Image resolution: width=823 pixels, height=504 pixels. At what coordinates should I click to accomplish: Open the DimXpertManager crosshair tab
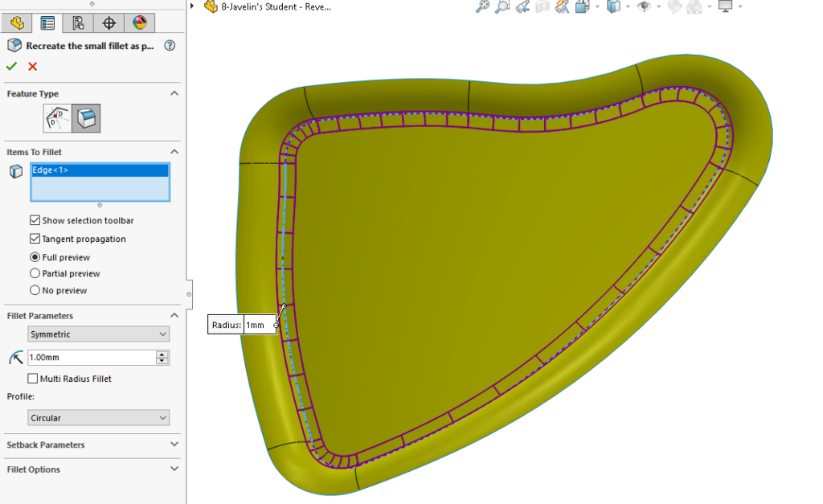(x=109, y=23)
